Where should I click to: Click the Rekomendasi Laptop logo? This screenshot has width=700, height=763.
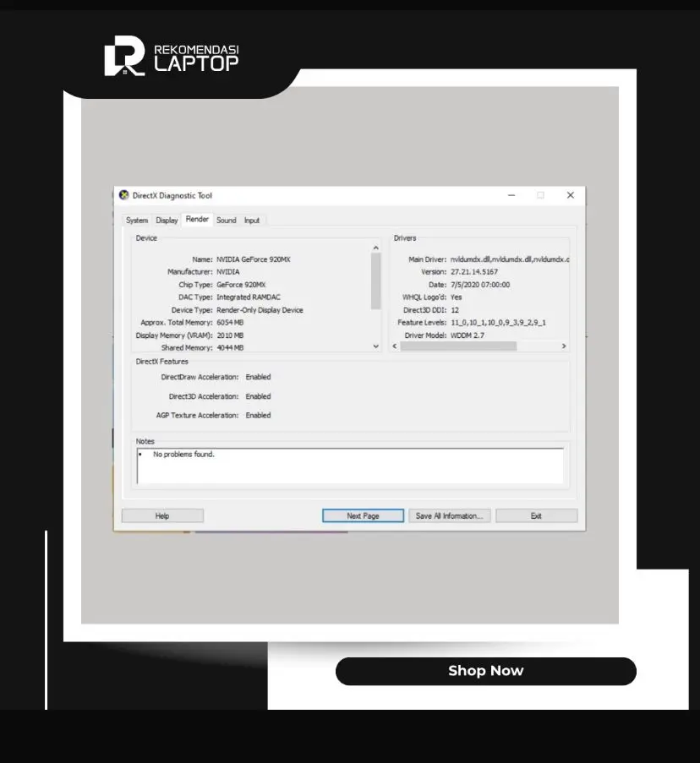click(172, 57)
